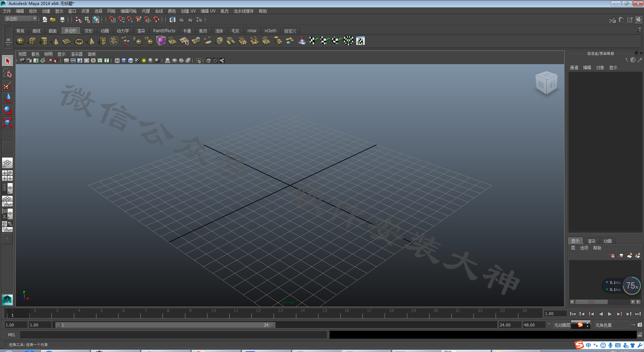This screenshot has width=644, height=352.
Task: Toggle textured display checker in viewport
Action: (137, 60)
